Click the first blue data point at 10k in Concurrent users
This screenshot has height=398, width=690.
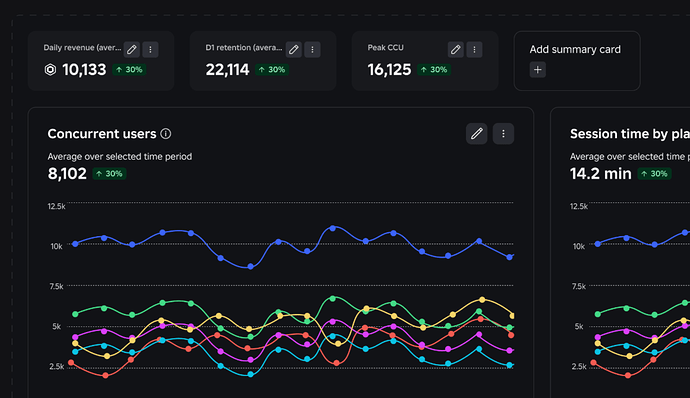(x=75, y=243)
